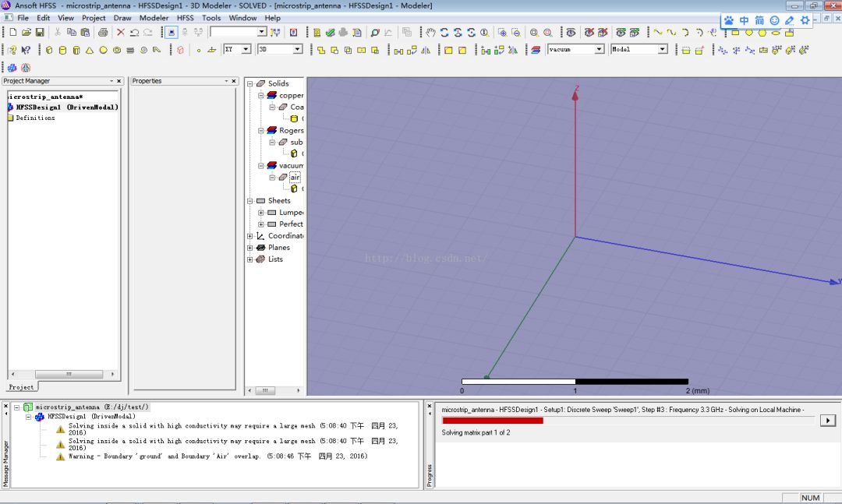The width and height of the screenshot is (842, 504).
Task: Print using the printer icon
Action: click(103, 32)
